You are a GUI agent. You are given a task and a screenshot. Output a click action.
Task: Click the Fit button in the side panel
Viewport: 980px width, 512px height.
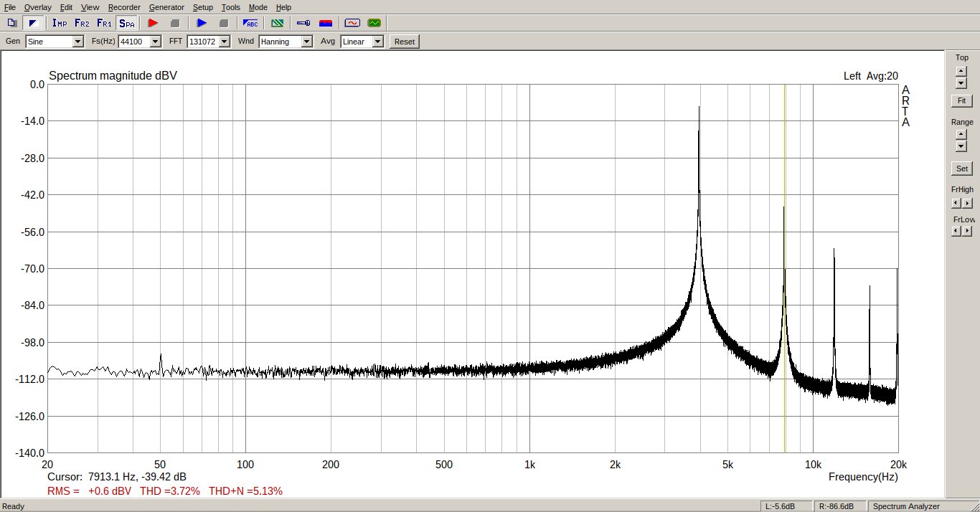coord(961,101)
